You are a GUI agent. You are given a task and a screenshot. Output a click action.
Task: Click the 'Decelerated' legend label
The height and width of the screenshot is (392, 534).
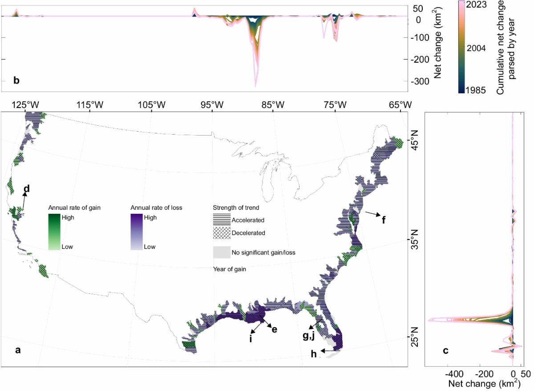pos(249,232)
